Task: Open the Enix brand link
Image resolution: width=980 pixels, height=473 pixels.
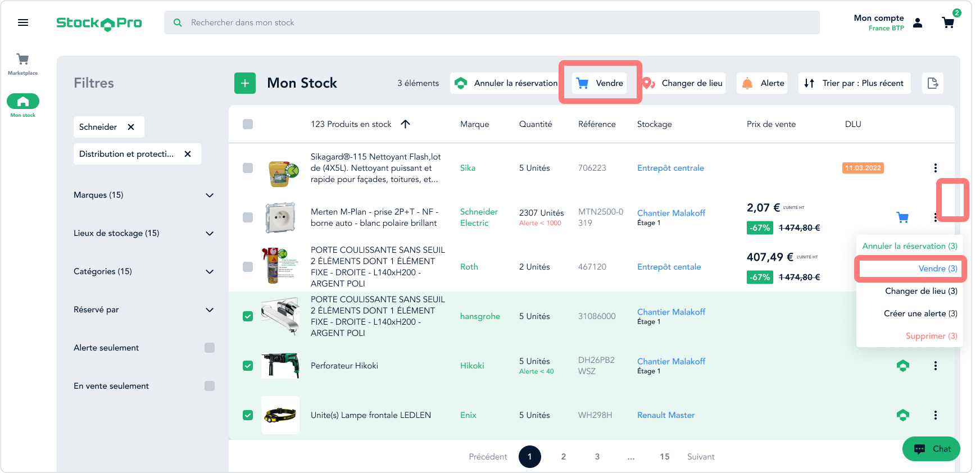Action: click(468, 415)
